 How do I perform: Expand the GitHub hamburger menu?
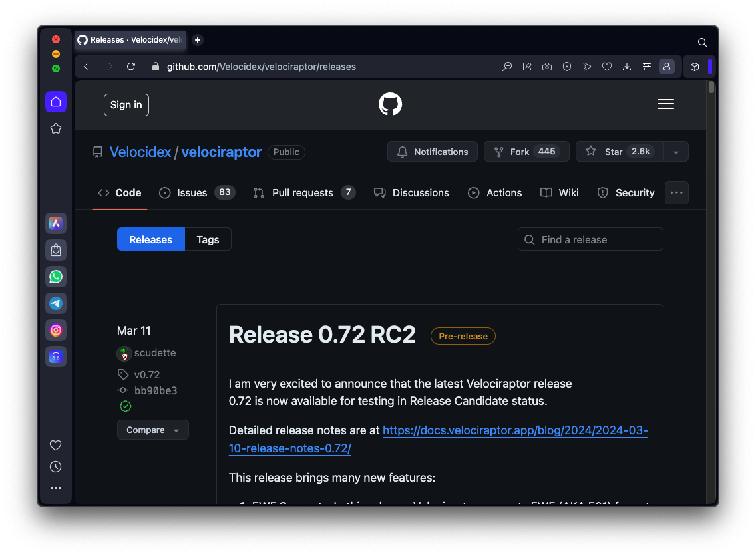tap(665, 104)
